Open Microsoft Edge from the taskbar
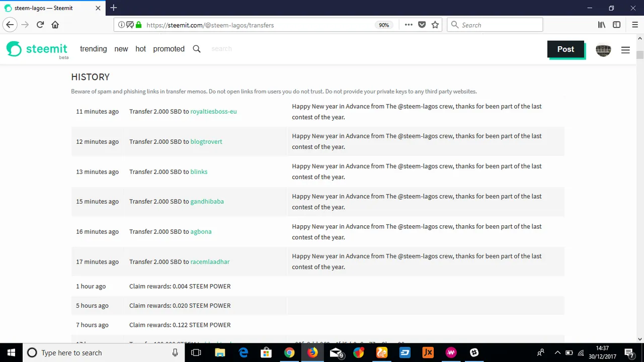This screenshot has height=362, width=644. [x=244, y=352]
